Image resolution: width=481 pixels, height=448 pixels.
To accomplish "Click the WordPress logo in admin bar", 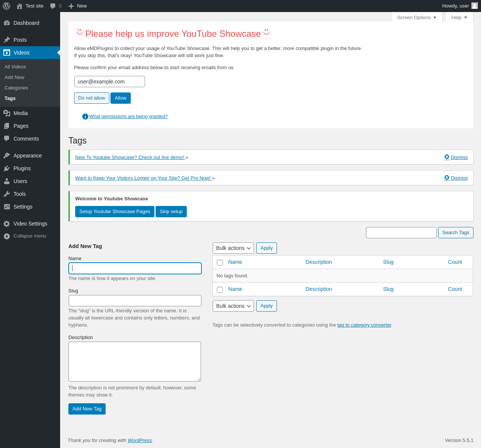I will click(x=6, y=6).
